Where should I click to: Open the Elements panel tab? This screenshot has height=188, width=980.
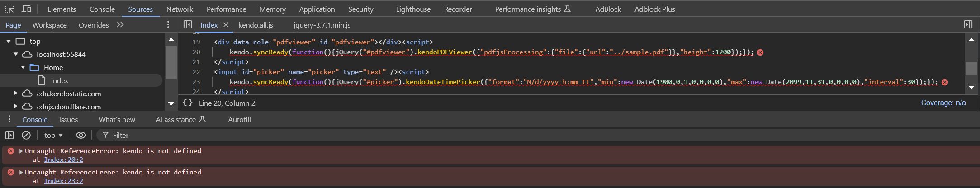[62, 9]
